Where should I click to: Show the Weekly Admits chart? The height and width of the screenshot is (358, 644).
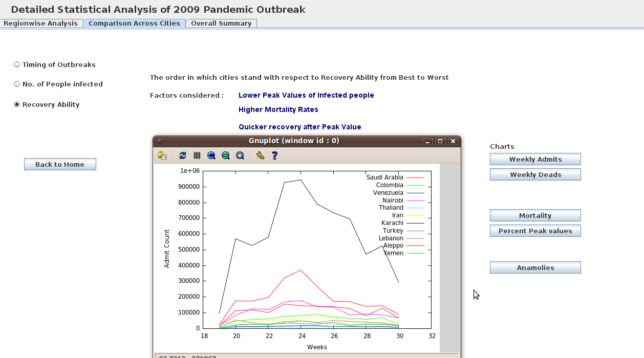535,159
